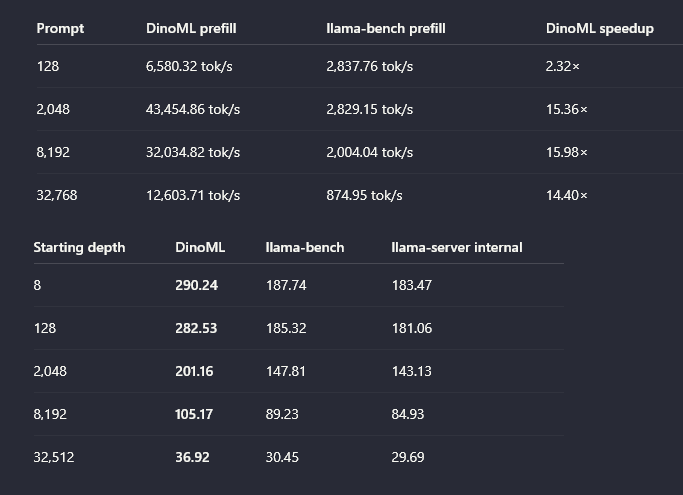The width and height of the screenshot is (683, 495).
Task: Click the bold 290.24 DinoML value
Action: (196, 285)
